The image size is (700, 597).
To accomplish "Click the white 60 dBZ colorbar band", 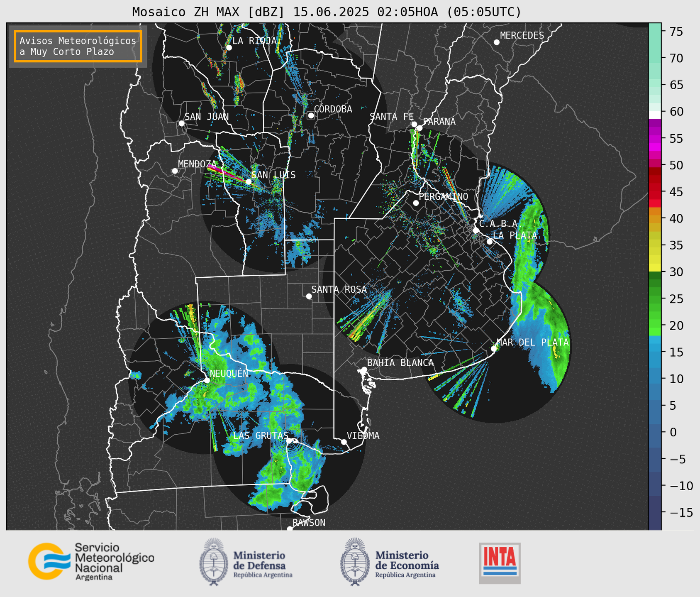I will coord(655,115).
